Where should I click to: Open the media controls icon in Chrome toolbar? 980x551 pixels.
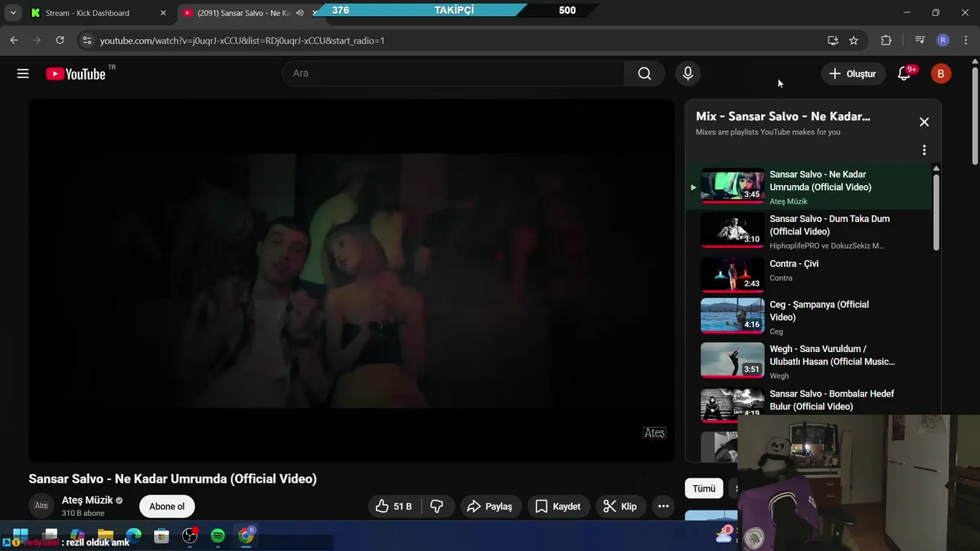click(x=920, y=41)
